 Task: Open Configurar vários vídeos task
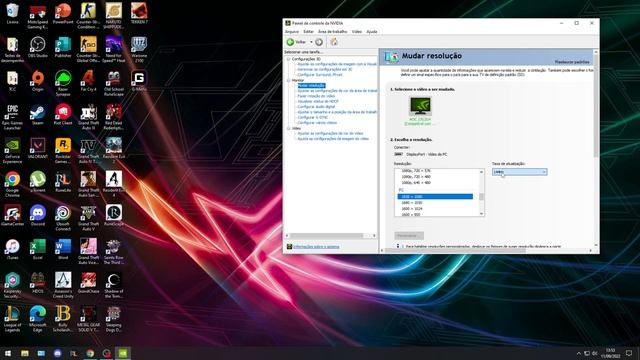point(317,122)
